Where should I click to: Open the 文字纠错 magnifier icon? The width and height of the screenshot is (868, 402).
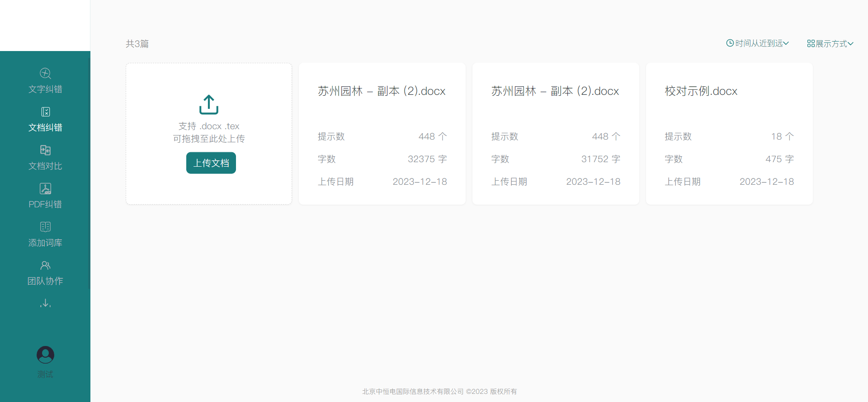coord(45,73)
